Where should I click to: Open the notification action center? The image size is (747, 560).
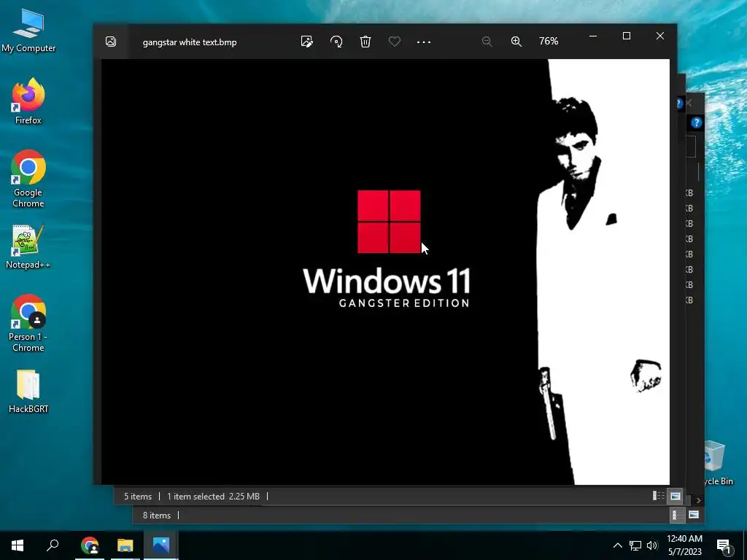pyautogui.click(x=724, y=546)
